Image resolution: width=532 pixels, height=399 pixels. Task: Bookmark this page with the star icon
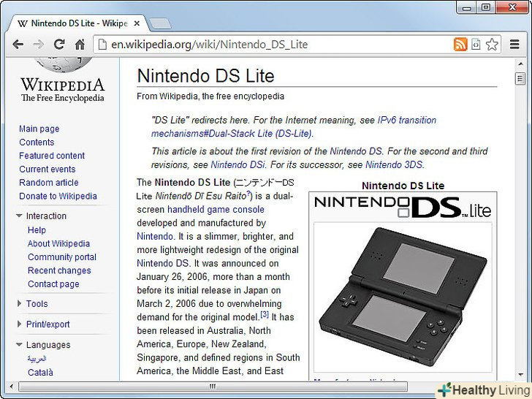492,45
